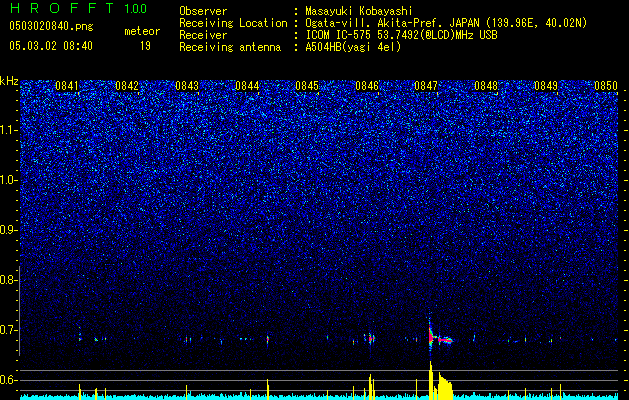Click the Observer field label
The height and width of the screenshot is (400, 629).
tap(203, 11)
